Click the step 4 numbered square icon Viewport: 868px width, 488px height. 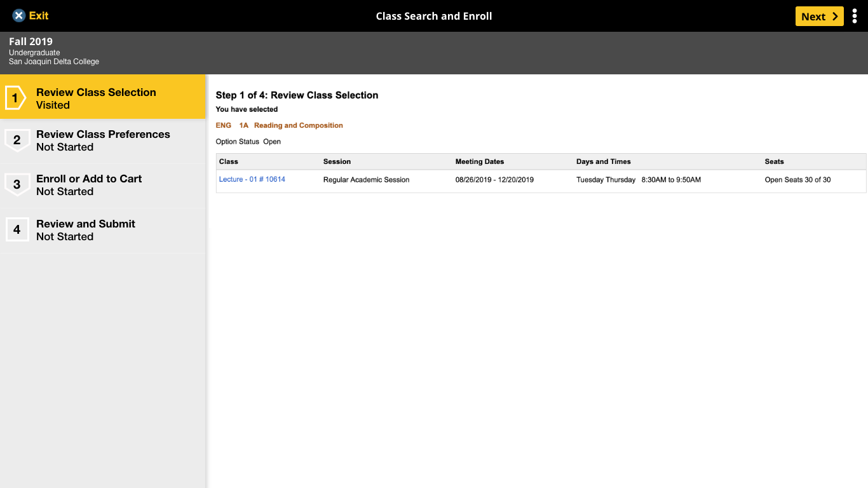tap(17, 230)
